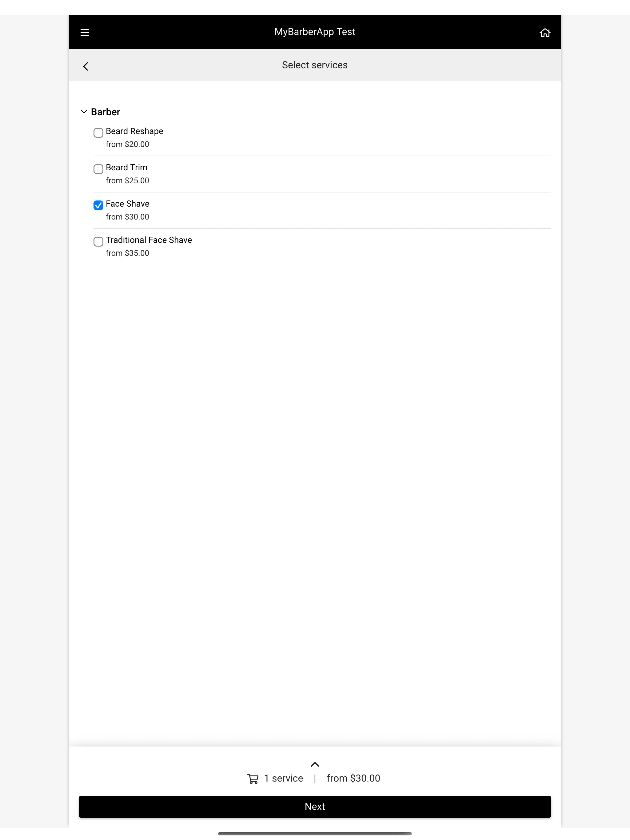630x840 pixels.
Task: Click the Next button to proceed
Action: pos(315,806)
